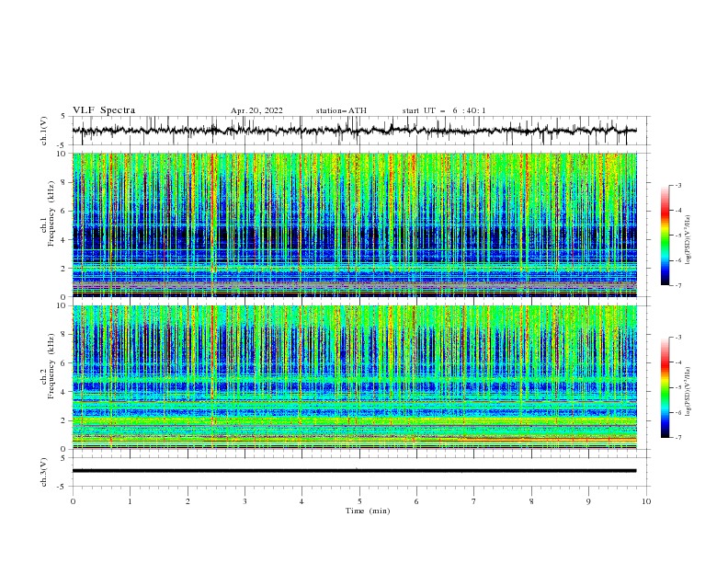Click the x-axis tick label "1"
This screenshot has height=563, width=728.
tap(130, 501)
